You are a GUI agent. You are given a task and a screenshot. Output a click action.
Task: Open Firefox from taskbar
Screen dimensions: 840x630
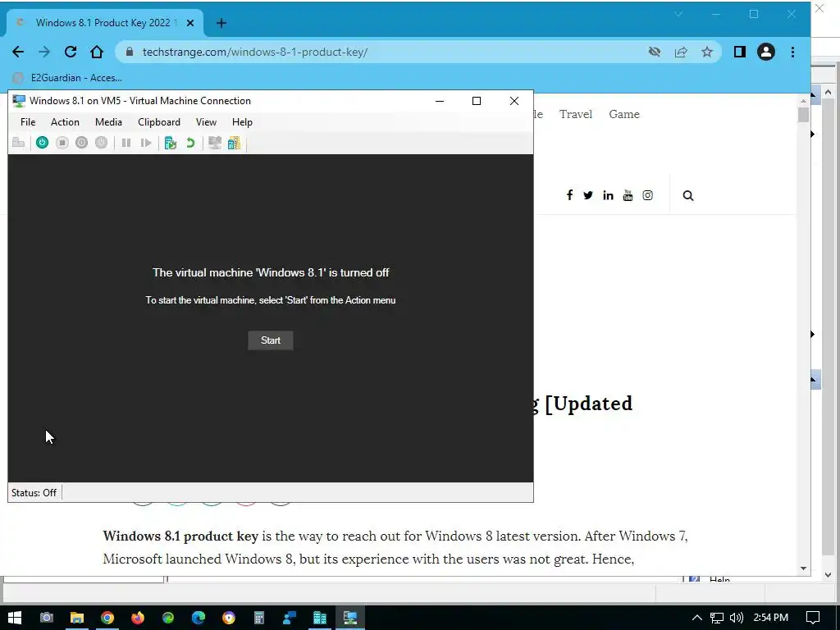138,618
